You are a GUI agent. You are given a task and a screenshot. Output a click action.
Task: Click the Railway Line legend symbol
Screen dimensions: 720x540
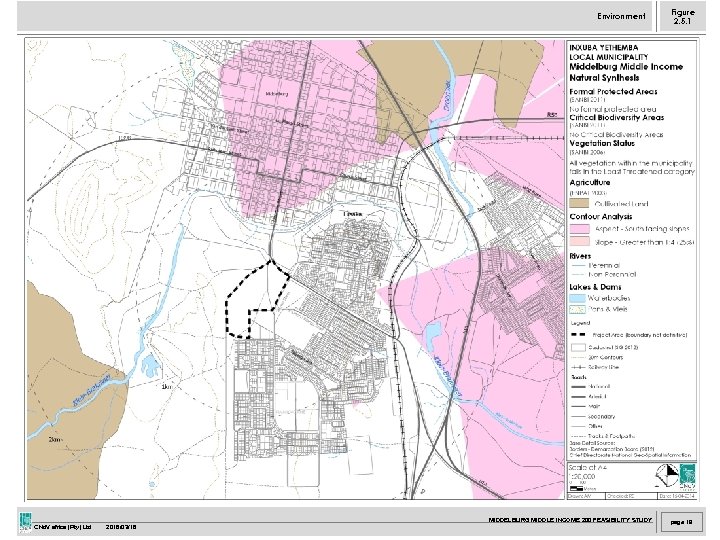point(578,367)
